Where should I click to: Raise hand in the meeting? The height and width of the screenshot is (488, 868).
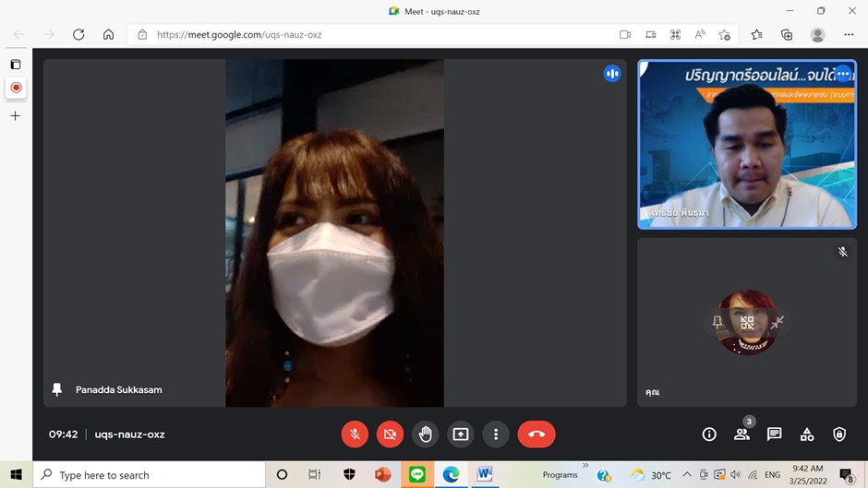click(x=425, y=434)
